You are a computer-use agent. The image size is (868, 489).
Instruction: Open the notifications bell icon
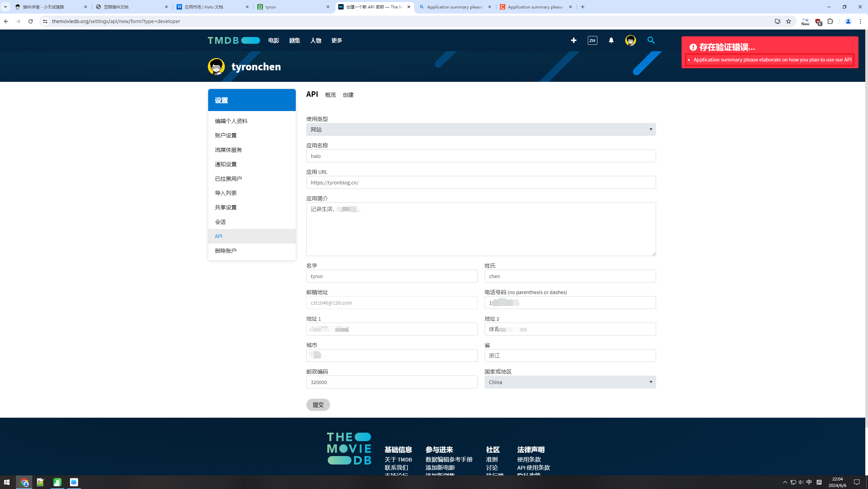(x=611, y=40)
